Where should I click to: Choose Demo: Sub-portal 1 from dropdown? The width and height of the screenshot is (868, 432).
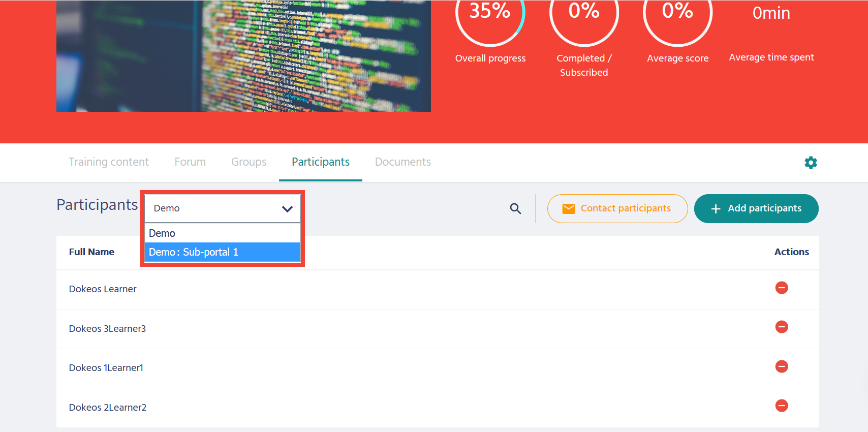click(x=194, y=252)
